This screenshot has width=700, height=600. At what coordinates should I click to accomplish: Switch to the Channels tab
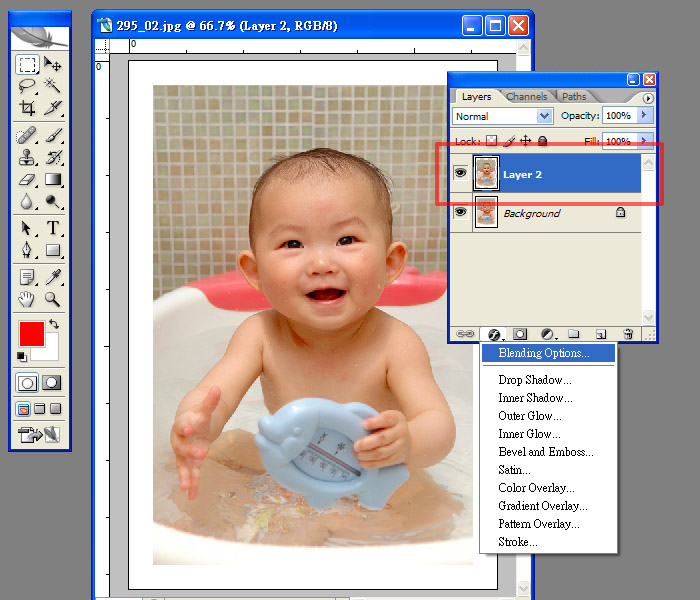pyautogui.click(x=526, y=97)
